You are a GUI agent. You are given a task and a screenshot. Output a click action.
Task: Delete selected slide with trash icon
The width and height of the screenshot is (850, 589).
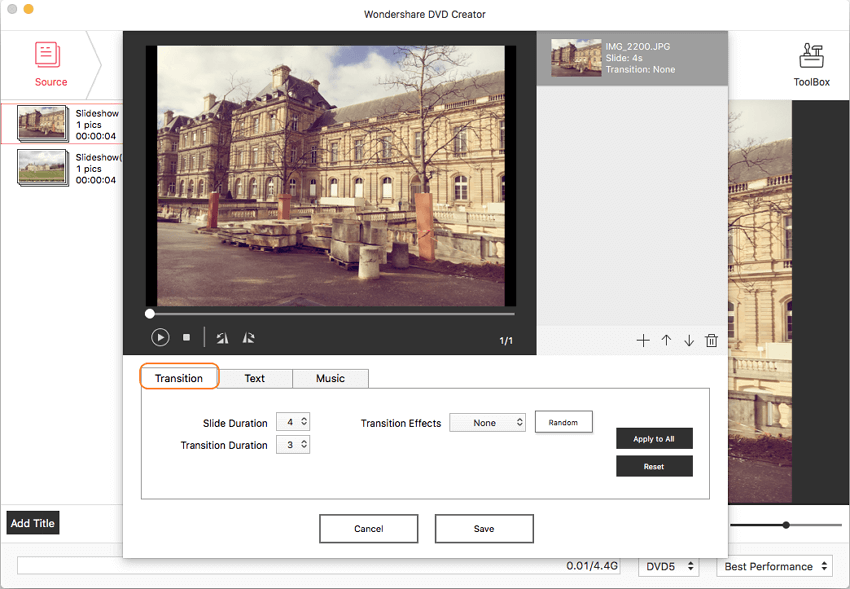pos(712,341)
